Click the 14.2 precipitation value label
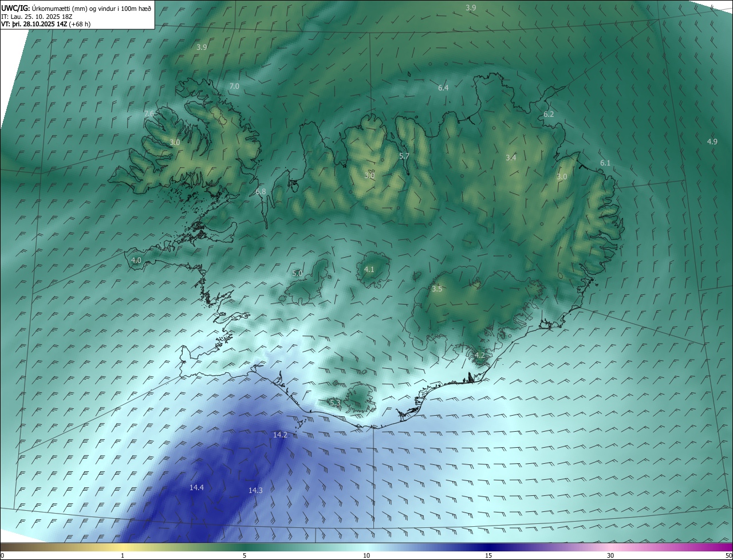Screen dimensions: 733x560 pos(280,435)
